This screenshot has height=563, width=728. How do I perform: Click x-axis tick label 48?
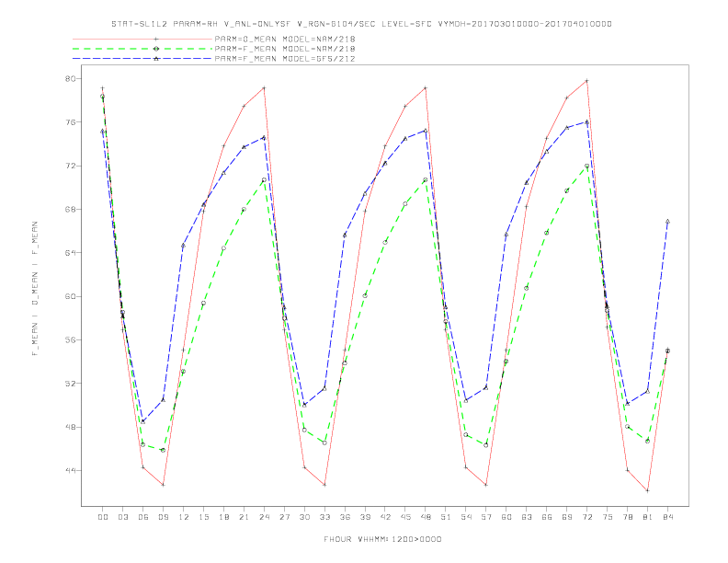point(426,517)
